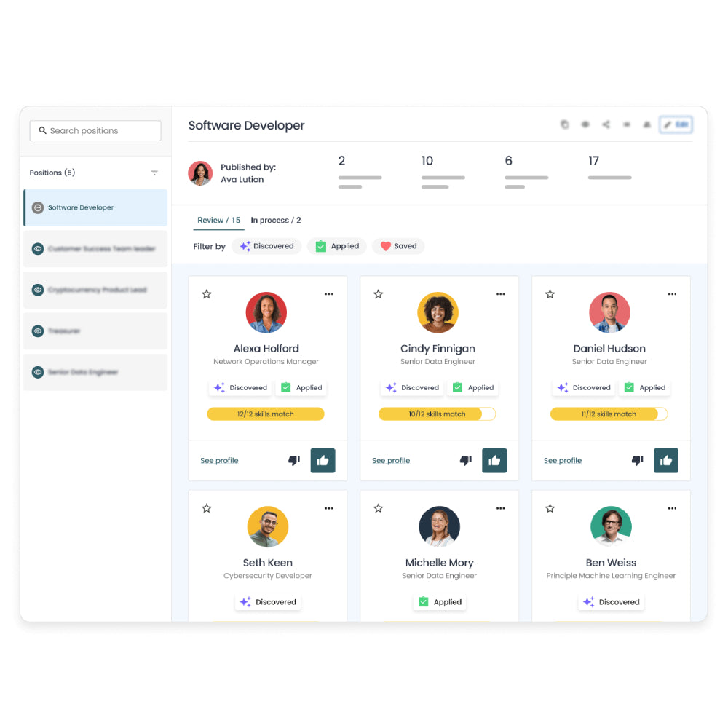Click thumbs down on Daniel Hudson's card
The height and width of the screenshot is (728, 728).
637,461
